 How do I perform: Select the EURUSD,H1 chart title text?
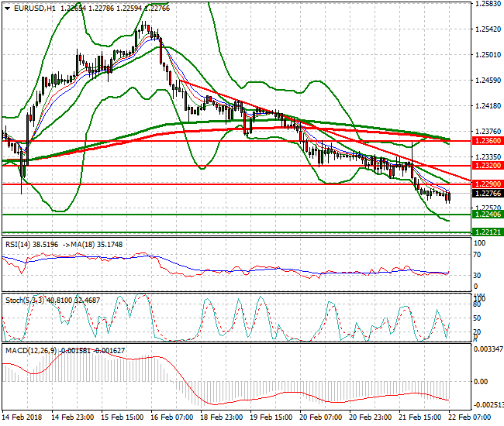pyautogui.click(x=35, y=9)
